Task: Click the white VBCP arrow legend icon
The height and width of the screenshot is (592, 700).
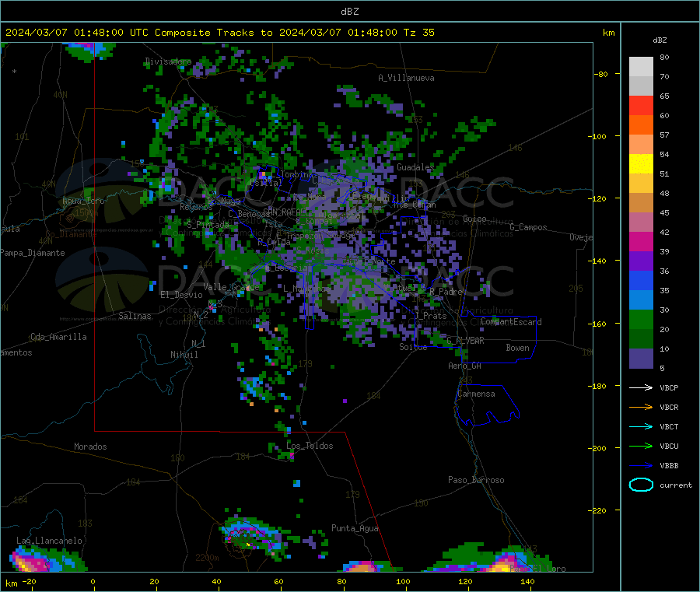Action: 641,387
